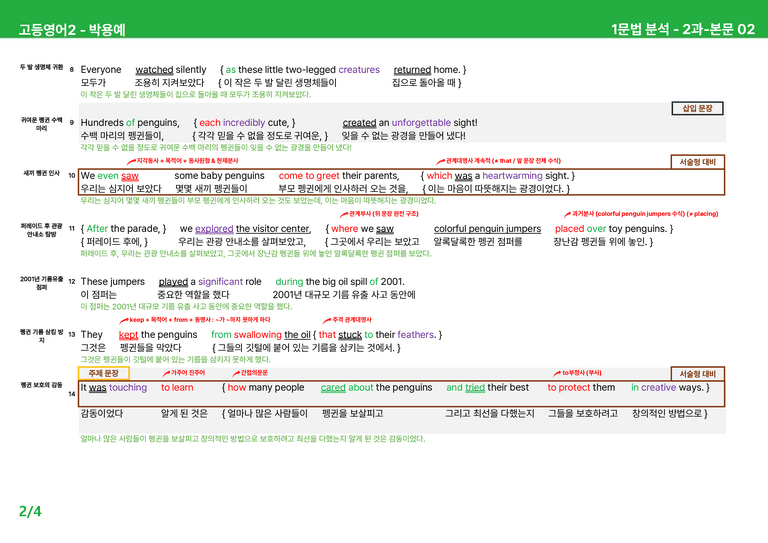Click the purple word 'incredibly'
This screenshot has height=543, width=768.
tap(244, 122)
